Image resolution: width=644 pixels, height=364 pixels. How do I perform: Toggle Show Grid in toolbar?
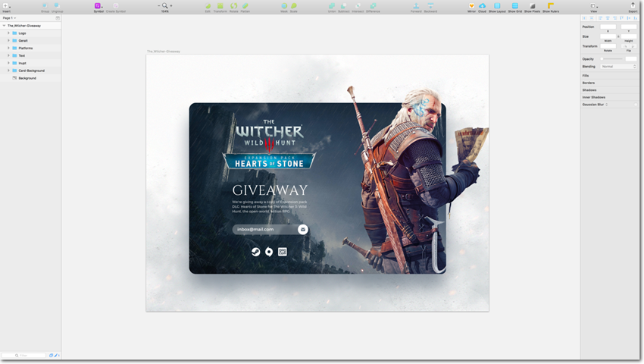[515, 6]
